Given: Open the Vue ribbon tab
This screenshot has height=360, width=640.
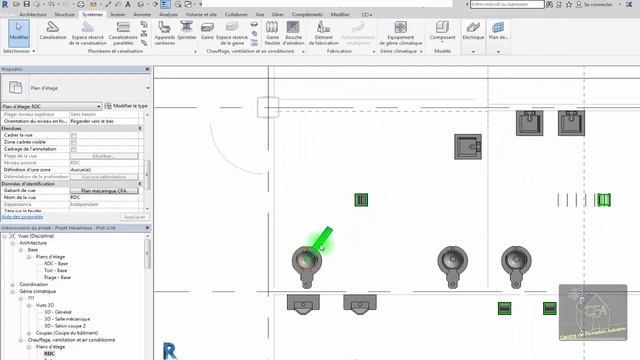Looking at the screenshot, I should tap(260, 14).
